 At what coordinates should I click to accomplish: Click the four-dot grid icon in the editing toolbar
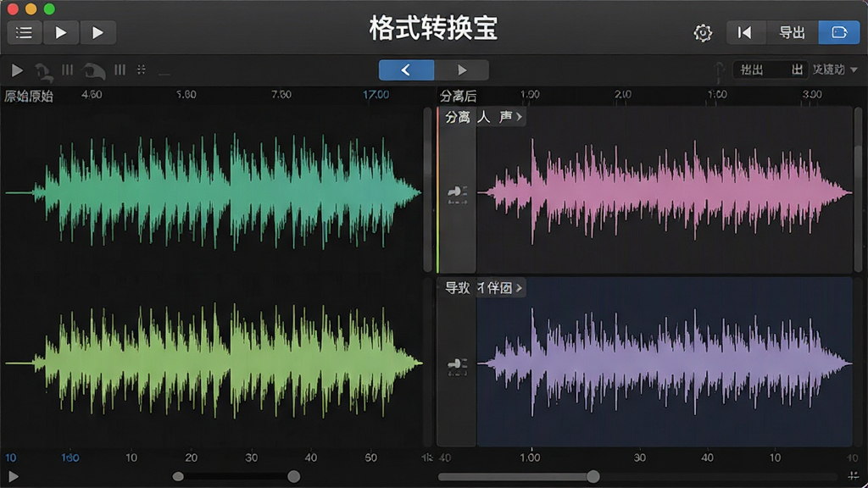tap(142, 69)
